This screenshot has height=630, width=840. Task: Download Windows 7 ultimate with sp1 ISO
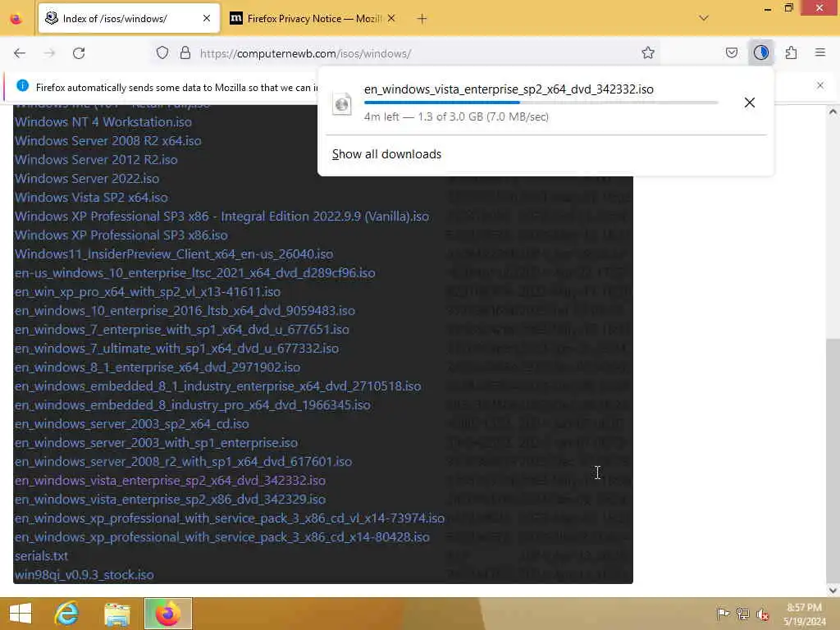pyautogui.click(x=176, y=348)
